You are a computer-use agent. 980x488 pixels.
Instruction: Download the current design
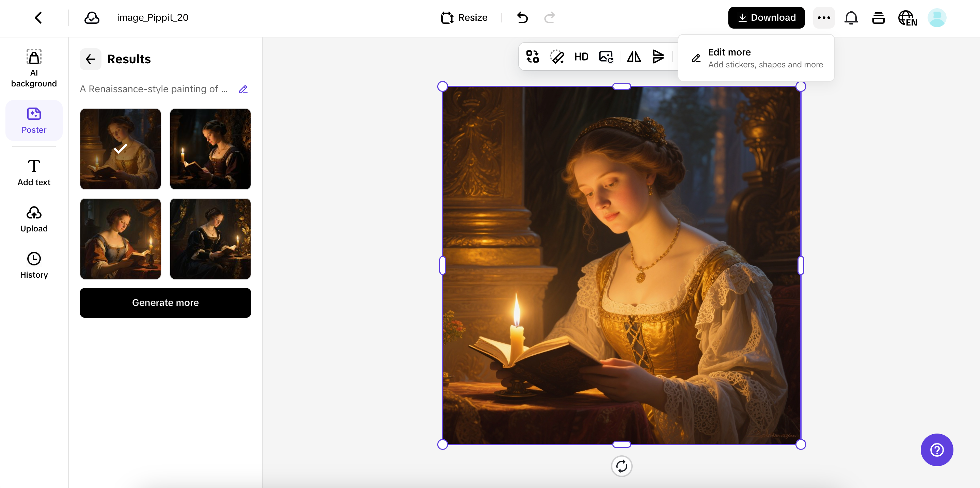[766, 17]
